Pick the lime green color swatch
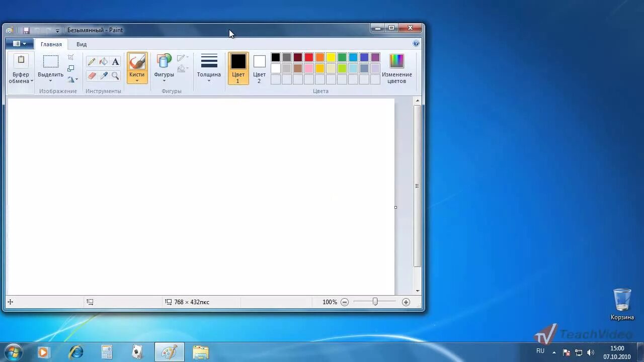Image resolution: width=644 pixels, height=362 pixels. (342, 68)
